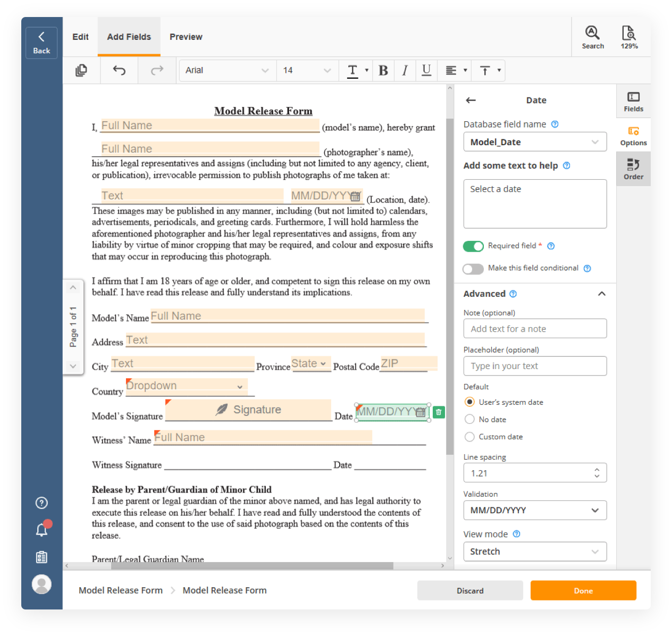Toggle italic text formatting

(x=405, y=70)
